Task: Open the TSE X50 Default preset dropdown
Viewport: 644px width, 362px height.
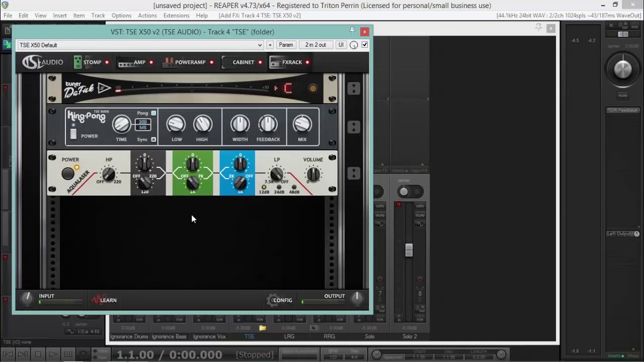Action: [140, 45]
